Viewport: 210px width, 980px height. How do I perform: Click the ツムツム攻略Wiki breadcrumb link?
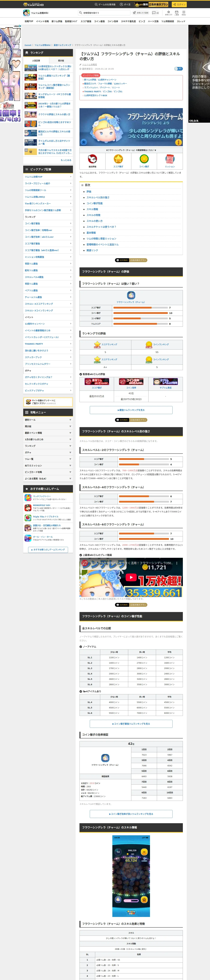[43, 45]
